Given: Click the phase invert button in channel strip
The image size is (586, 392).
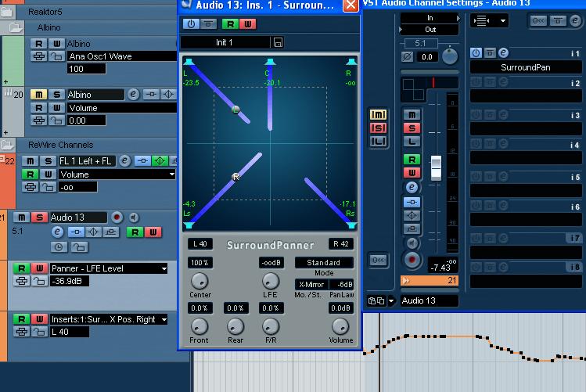Looking at the screenshot, I should point(408,57).
